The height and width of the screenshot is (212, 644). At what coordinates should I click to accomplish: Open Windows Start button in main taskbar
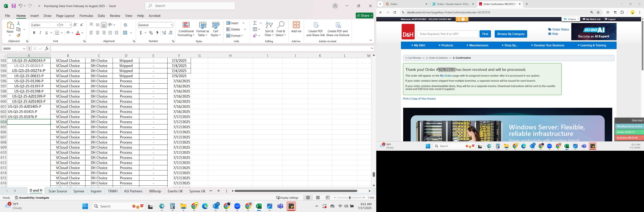85,206
